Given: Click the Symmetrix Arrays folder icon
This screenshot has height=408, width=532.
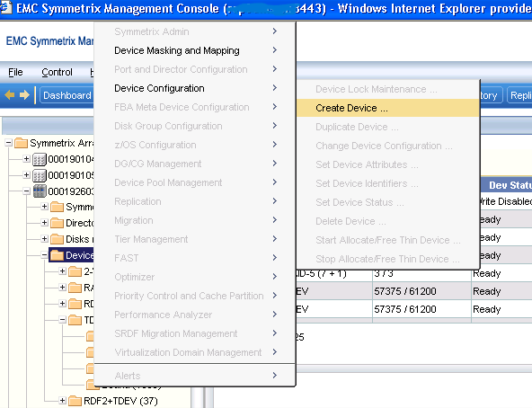Looking at the screenshot, I should (x=21, y=143).
